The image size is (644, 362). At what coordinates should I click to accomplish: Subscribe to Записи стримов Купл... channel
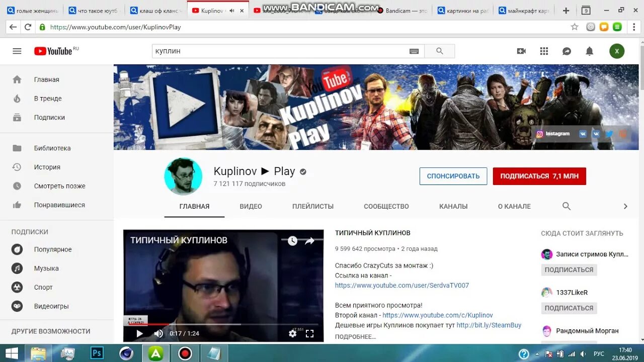[x=569, y=270]
